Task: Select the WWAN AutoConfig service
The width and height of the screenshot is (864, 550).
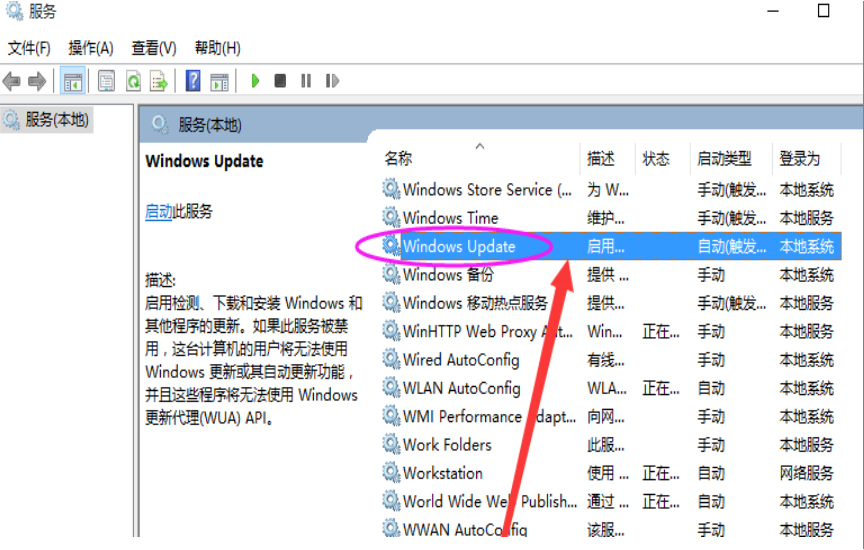Action: 611,529
